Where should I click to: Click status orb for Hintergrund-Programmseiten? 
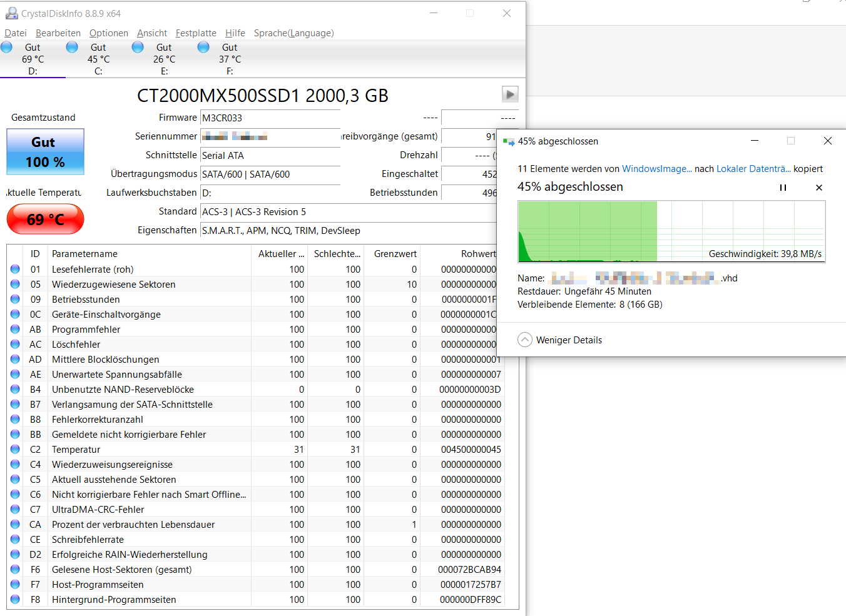click(15, 599)
